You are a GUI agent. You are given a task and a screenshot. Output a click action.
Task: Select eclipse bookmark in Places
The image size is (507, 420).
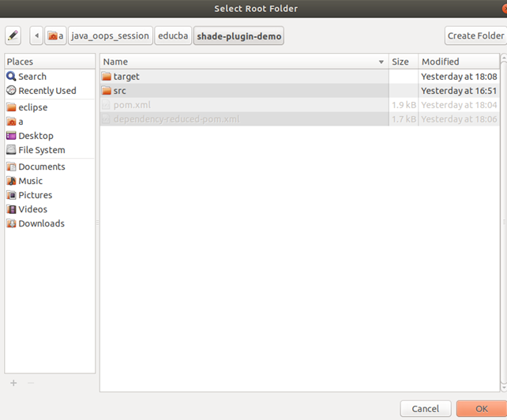tap(50, 107)
